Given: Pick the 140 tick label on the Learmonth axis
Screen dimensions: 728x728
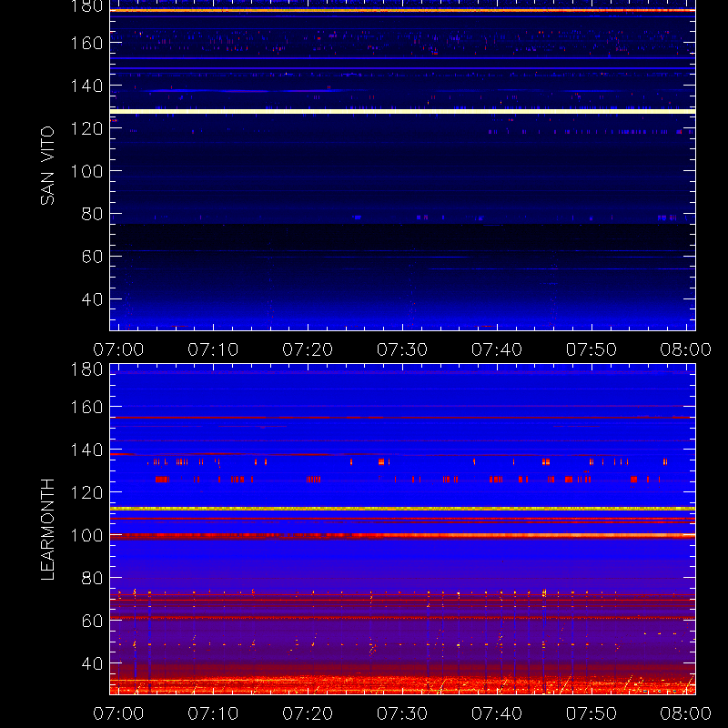Looking at the screenshot, I should [x=86, y=450].
